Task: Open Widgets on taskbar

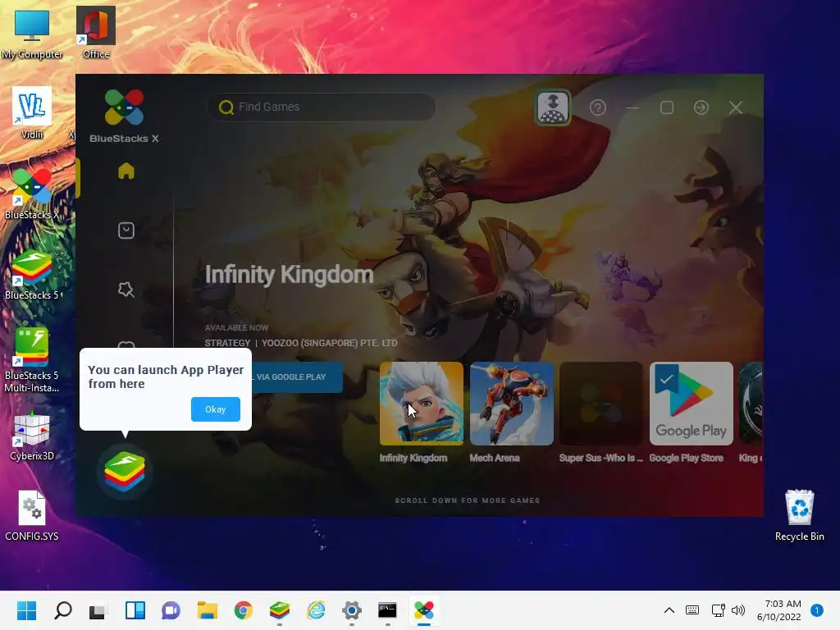Action: tap(135, 610)
